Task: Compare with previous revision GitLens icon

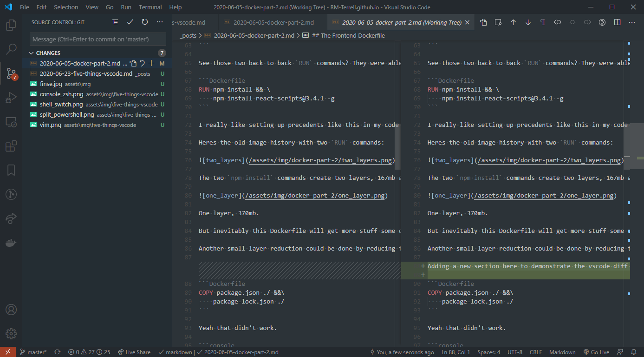Action: (x=558, y=22)
